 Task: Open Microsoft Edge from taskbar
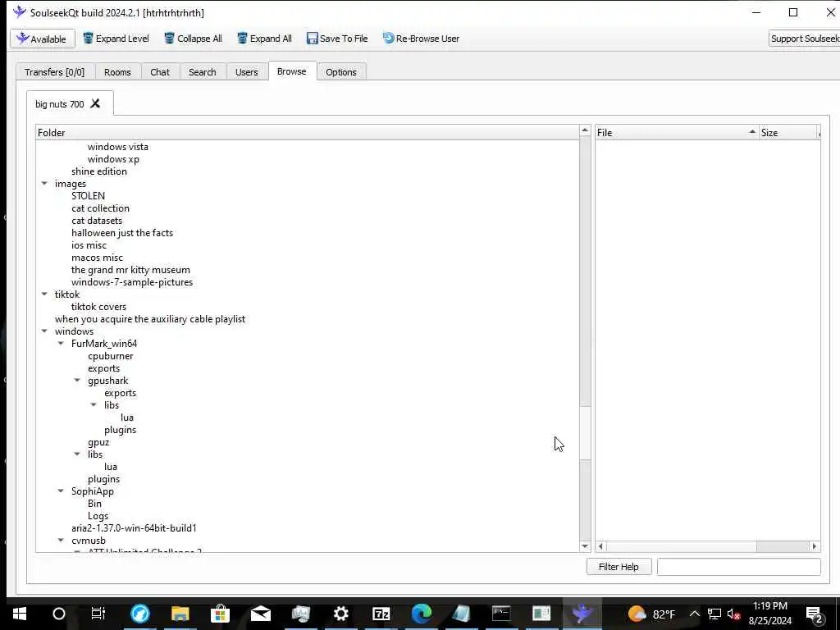coord(421,614)
